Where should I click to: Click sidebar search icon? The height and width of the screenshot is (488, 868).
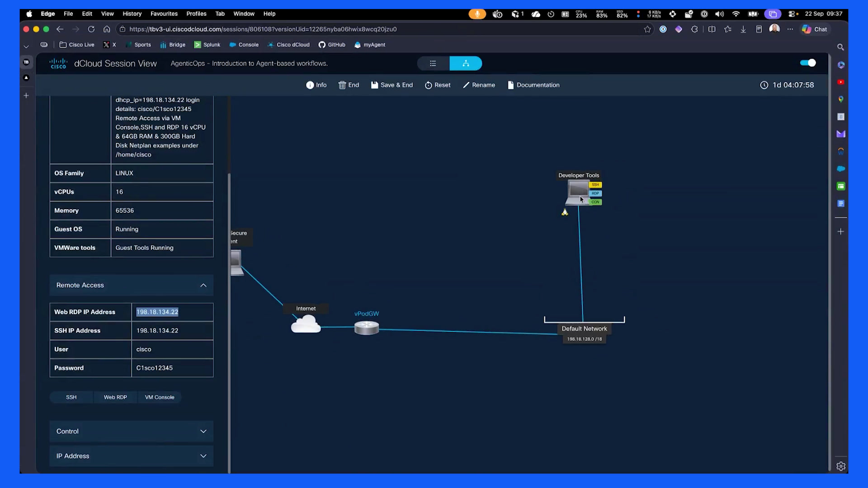(x=840, y=47)
